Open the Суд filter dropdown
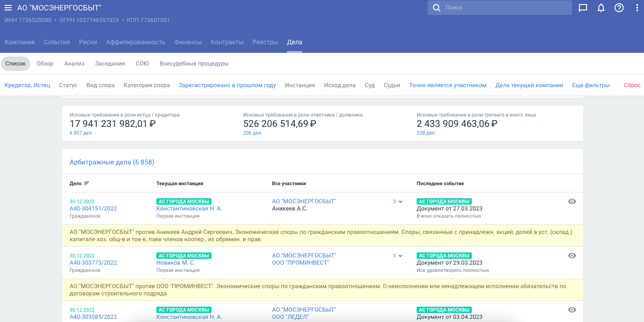Image resolution: width=644 pixels, height=322 pixels. click(x=370, y=85)
